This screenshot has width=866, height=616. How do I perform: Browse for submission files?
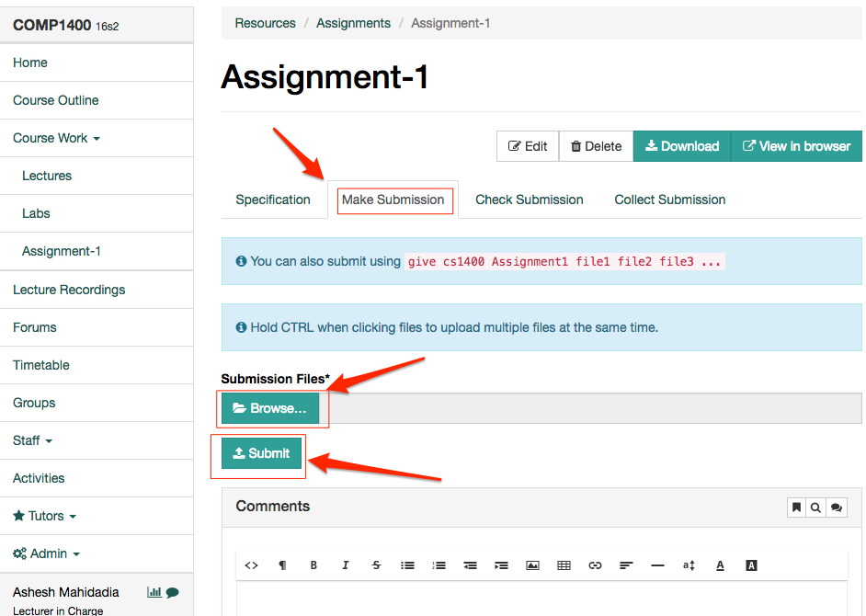point(270,408)
